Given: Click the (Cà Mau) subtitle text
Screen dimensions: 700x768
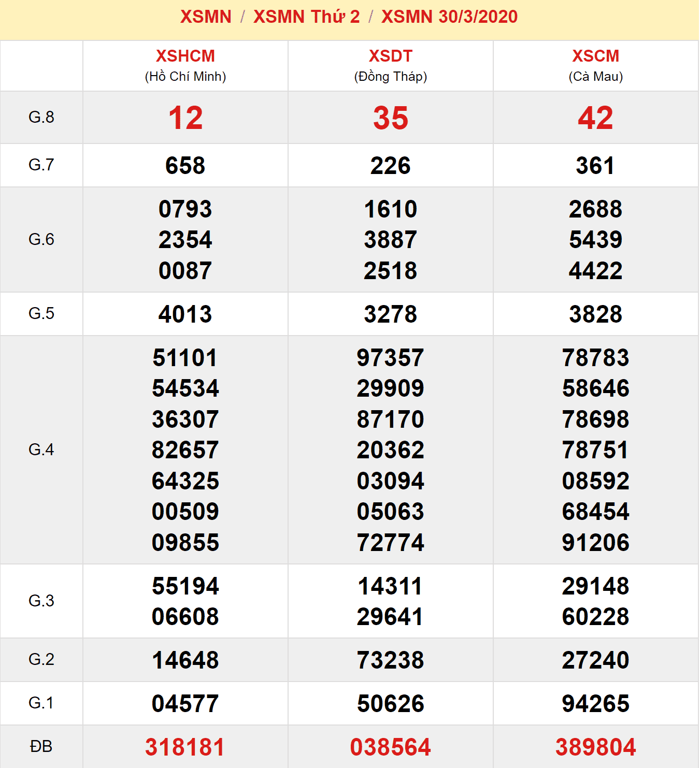Looking at the screenshot, I should coord(596,77).
